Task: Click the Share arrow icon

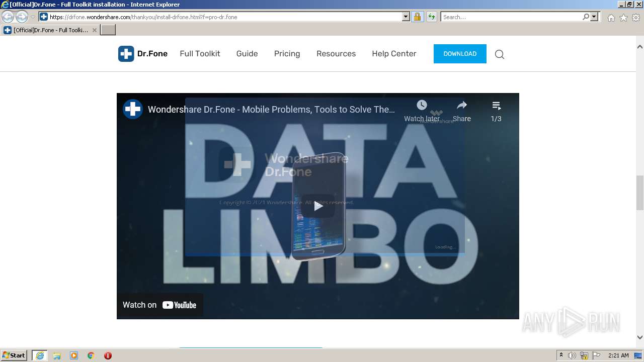Action: pos(462,105)
